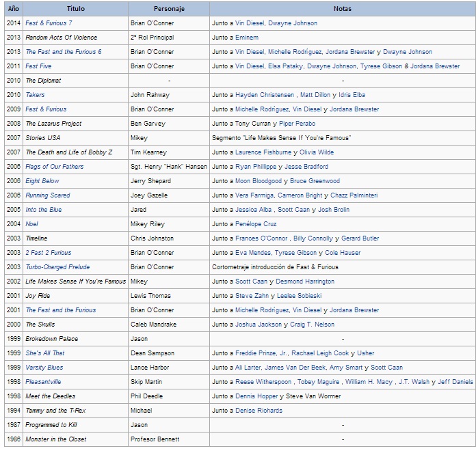The image size is (476, 453).
Task: Open the She's All That link
Action: coord(45,353)
